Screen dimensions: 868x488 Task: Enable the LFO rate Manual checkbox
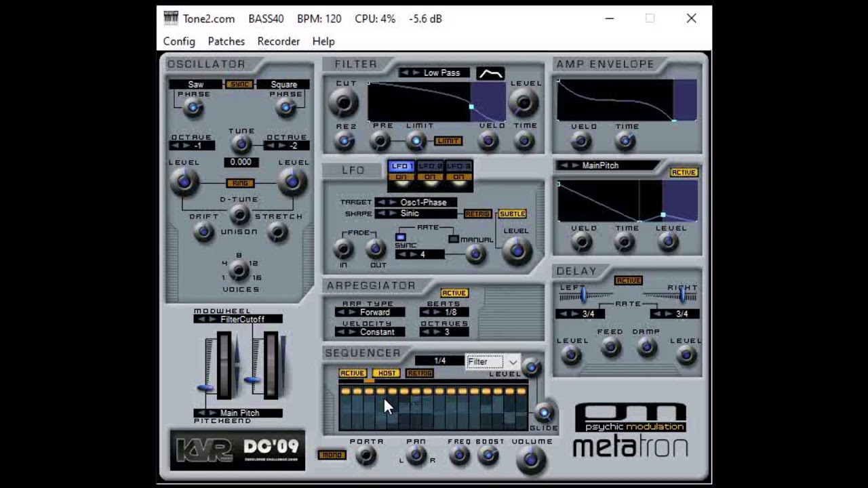click(454, 239)
